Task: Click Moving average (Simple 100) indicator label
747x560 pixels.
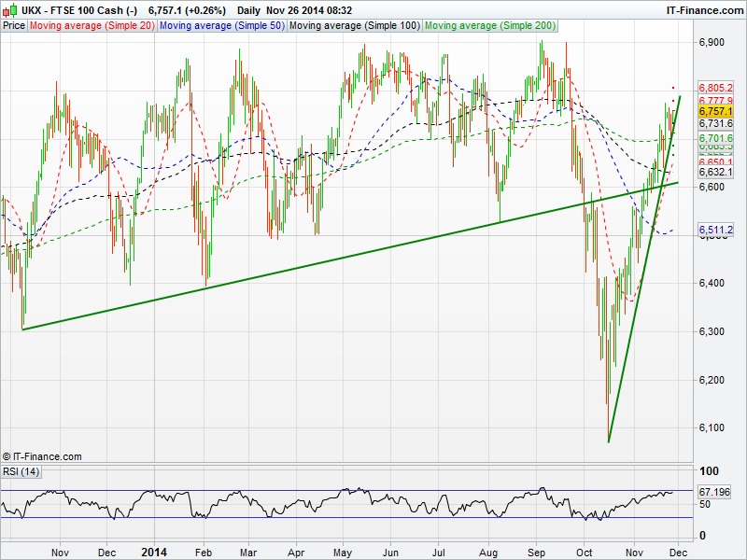Action: click(354, 26)
